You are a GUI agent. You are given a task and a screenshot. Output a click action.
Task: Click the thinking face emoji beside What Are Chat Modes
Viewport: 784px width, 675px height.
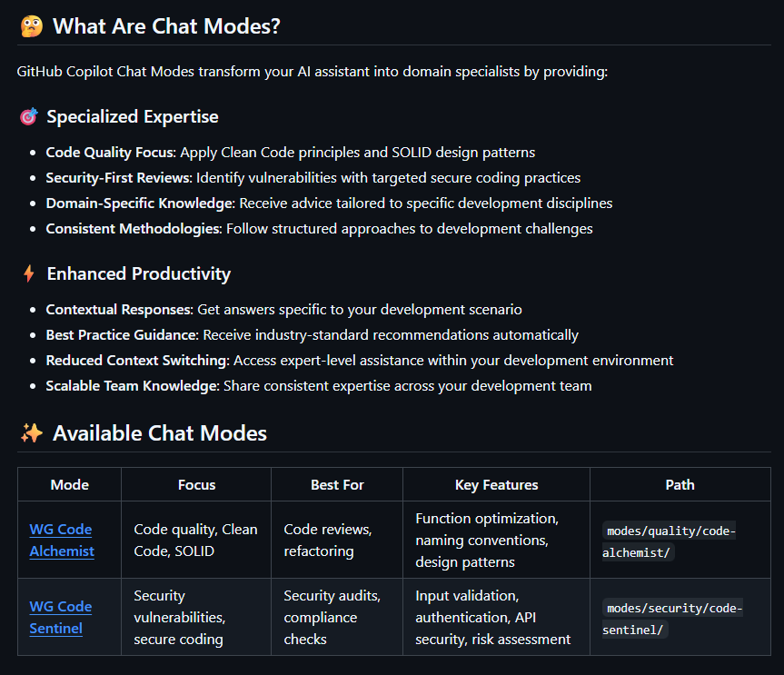click(32, 26)
